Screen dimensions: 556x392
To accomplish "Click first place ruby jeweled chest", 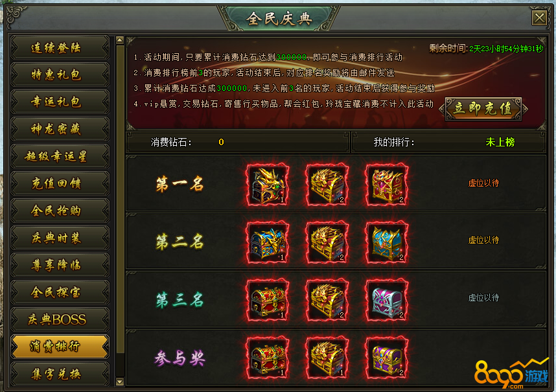I will [387, 185].
